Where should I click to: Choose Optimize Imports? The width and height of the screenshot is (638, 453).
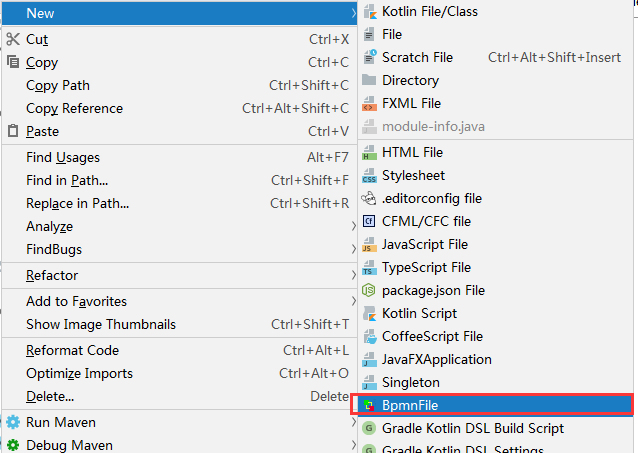(179, 374)
